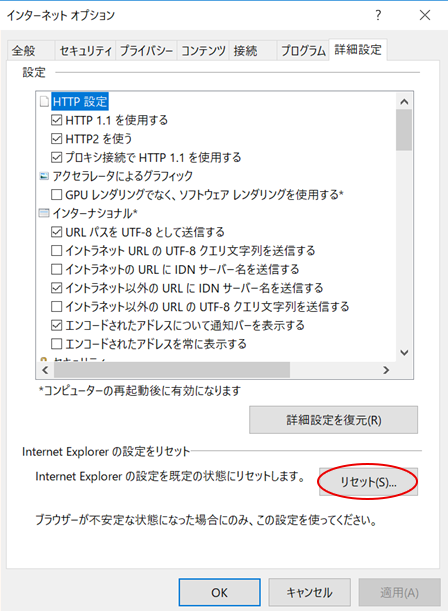The width and height of the screenshot is (448, 611).
Task: Click the アクセラレータによるグラフィック category icon
Action: 44,176
